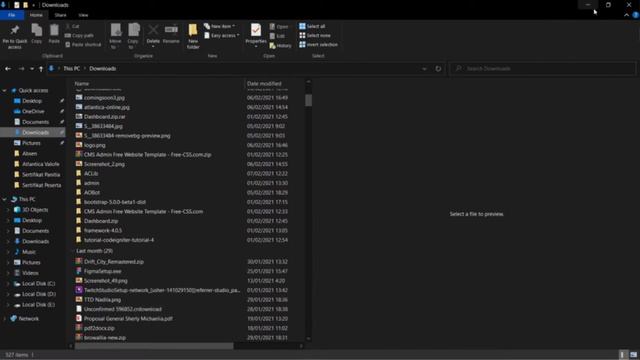This screenshot has height=360, width=640.
Task: Open the Atlantica Valofe folder shortcut
Action: pyautogui.click(x=41, y=164)
